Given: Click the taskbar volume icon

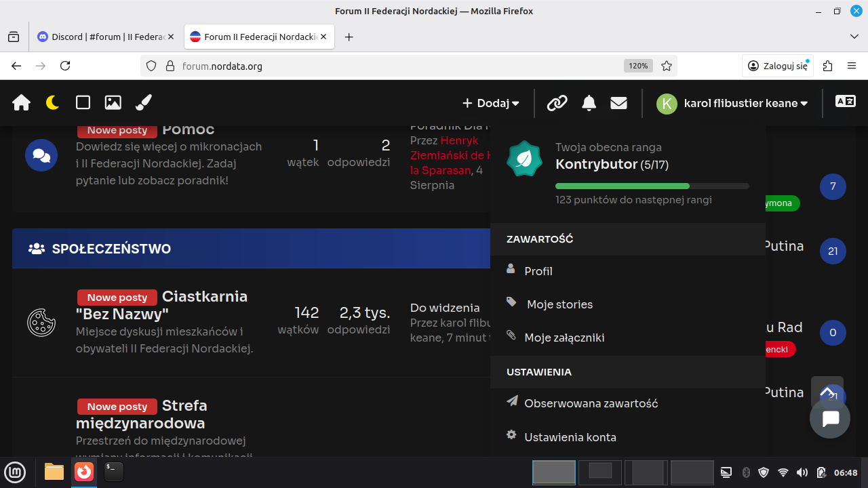Looking at the screenshot, I should [802, 472].
